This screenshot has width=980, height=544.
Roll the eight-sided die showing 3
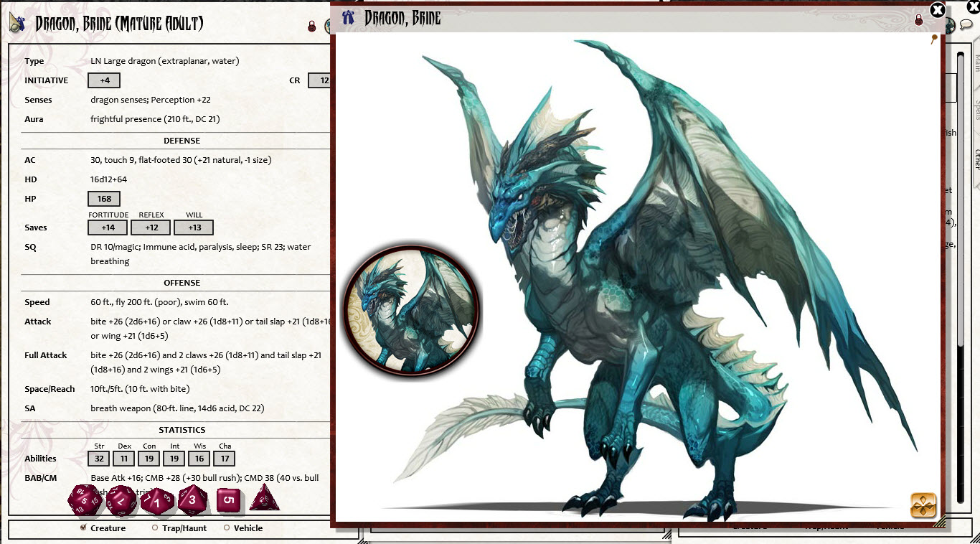click(192, 500)
